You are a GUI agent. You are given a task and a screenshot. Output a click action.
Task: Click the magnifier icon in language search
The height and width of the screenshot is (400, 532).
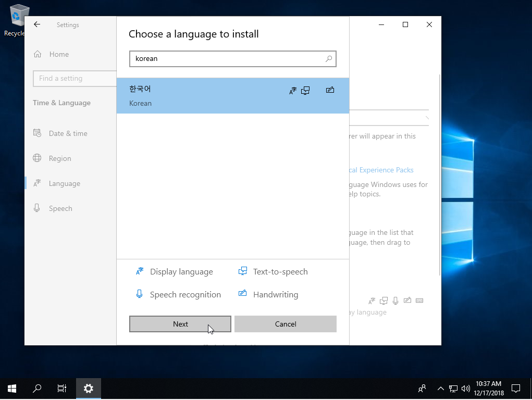[328, 59]
